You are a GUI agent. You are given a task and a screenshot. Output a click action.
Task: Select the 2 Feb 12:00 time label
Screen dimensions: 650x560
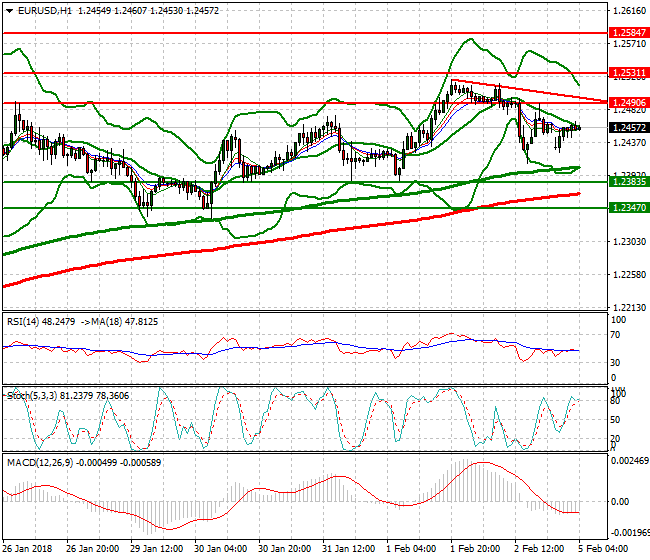click(539, 549)
